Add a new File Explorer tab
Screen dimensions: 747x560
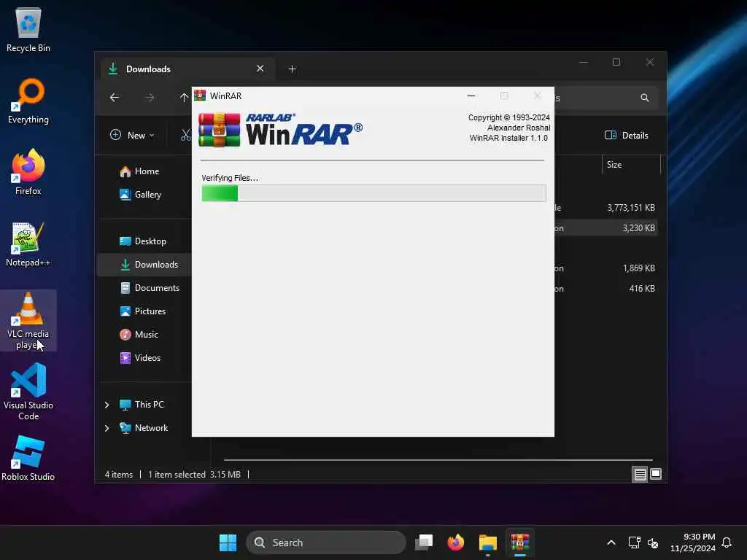(x=292, y=69)
